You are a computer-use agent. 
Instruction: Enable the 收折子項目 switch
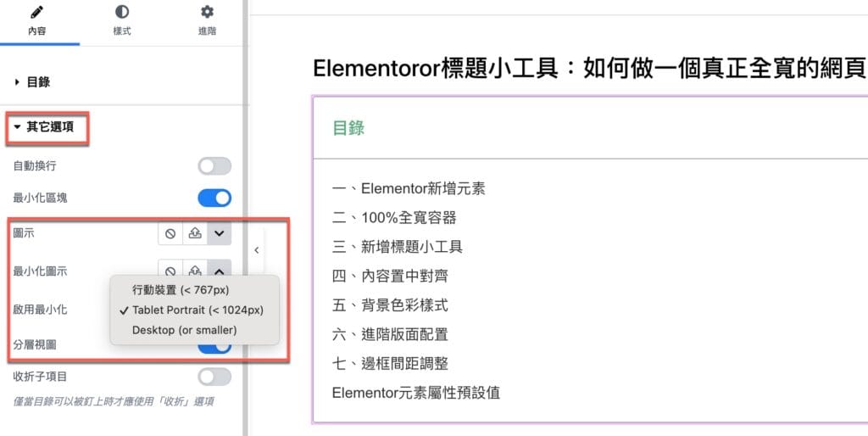214,377
